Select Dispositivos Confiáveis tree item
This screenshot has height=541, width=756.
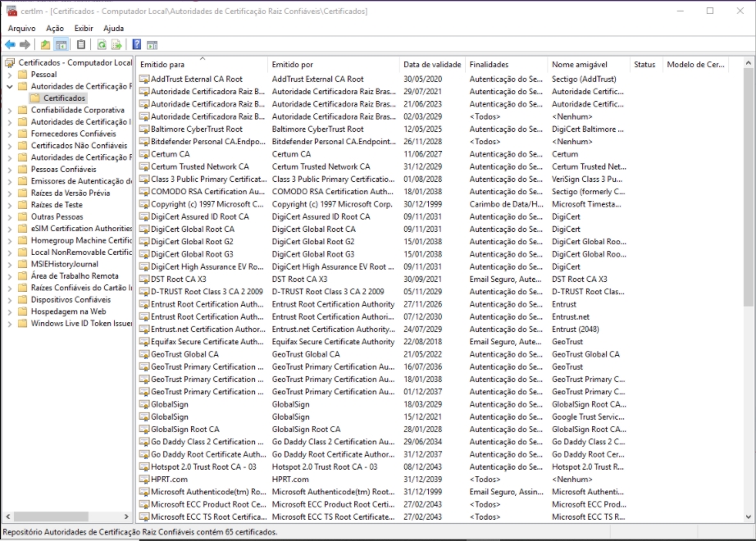point(71,299)
